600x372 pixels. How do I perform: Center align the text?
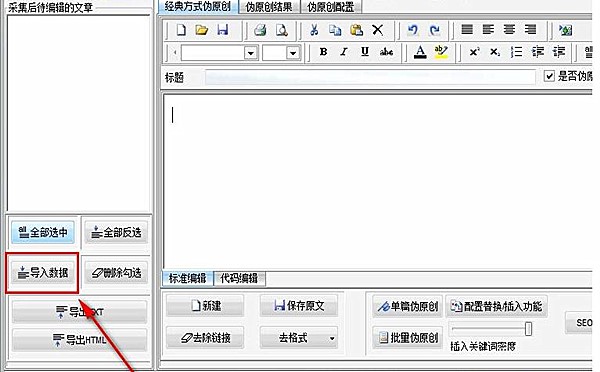[x=509, y=29]
